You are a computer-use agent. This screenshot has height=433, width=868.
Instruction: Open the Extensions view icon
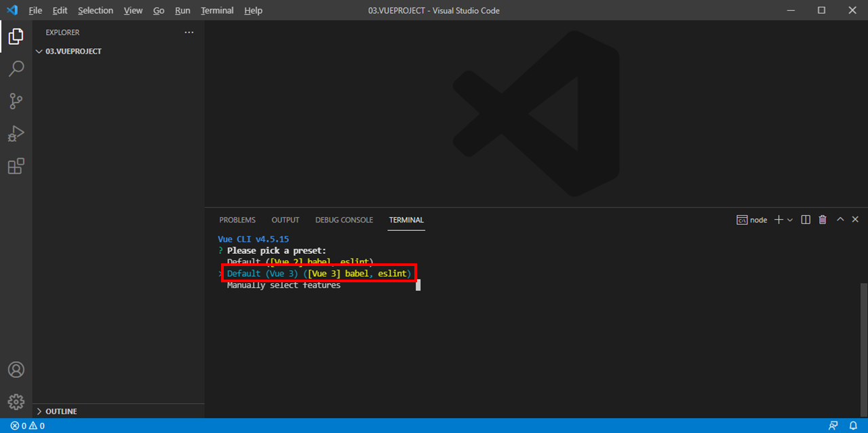[16, 166]
